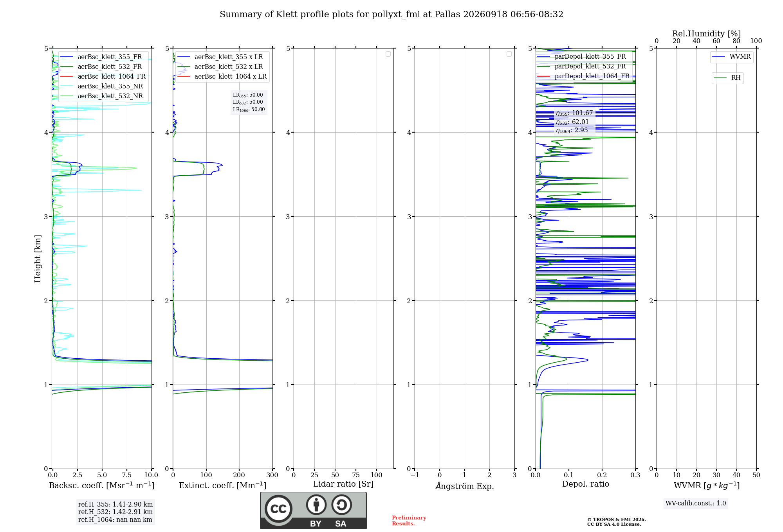Click legend entry aerBsc_klett_355_NR
The height and width of the screenshot is (532, 783).
click(x=103, y=86)
